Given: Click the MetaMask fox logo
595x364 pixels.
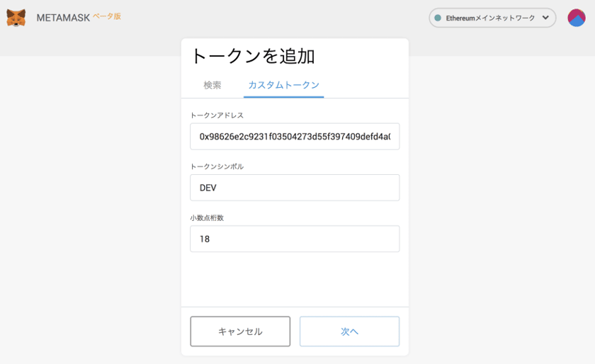Looking at the screenshot, I should click(x=16, y=18).
